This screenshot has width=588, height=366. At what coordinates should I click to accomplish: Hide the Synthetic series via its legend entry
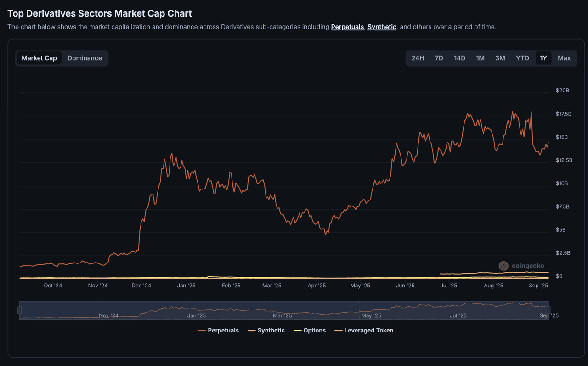271,330
